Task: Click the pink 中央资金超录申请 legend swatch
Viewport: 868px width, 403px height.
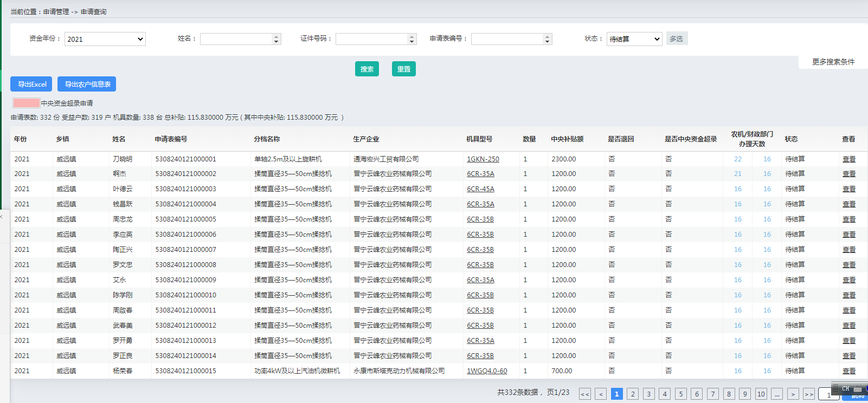Action: [26, 103]
